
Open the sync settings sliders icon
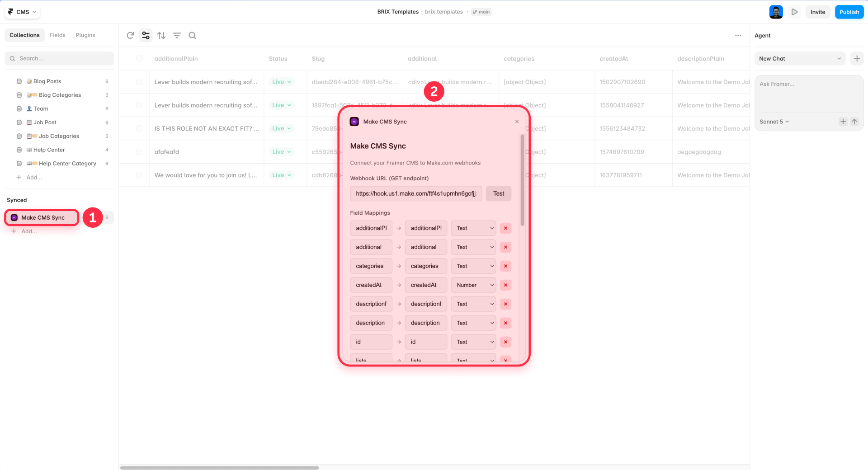click(x=146, y=35)
